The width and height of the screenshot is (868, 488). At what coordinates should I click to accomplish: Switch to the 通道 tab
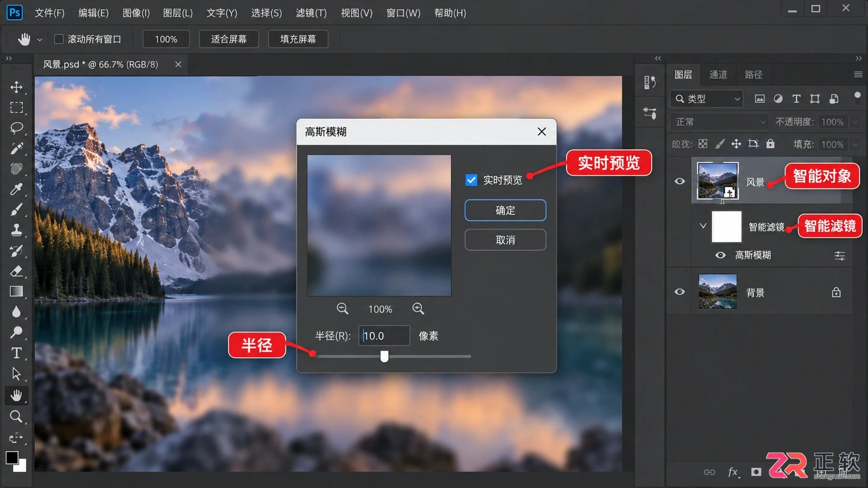click(x=719, y=75)
